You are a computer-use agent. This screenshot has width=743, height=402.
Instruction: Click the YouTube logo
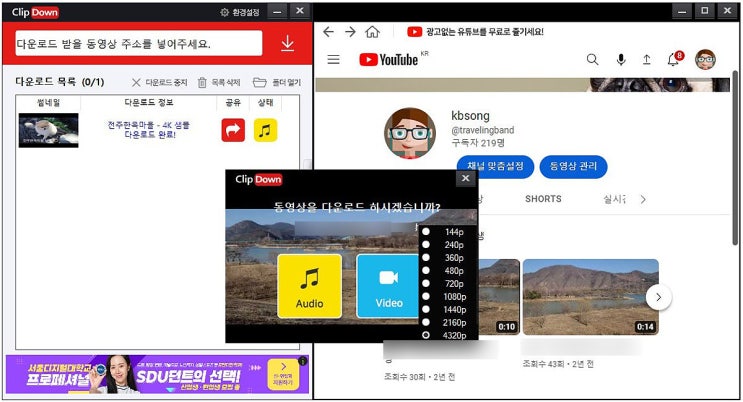389,60
